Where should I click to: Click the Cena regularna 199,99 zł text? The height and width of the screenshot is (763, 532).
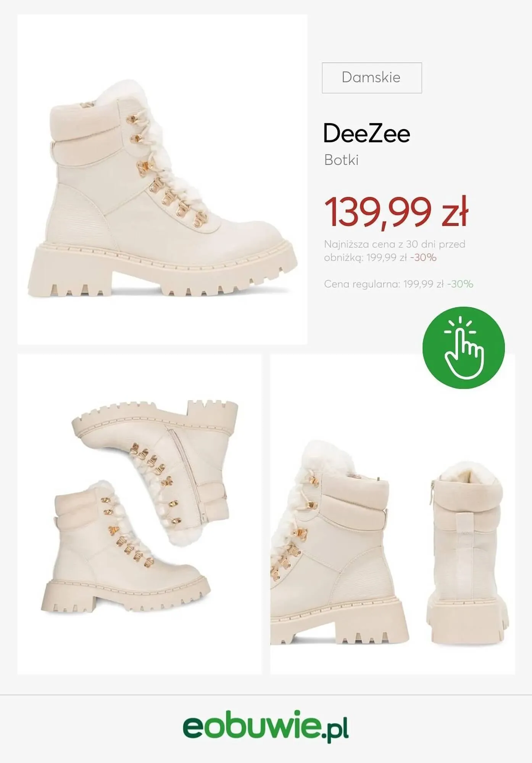click(384, 284)
